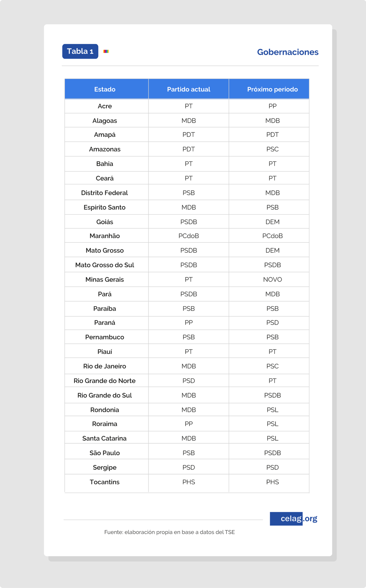The image size is (366, 588).
Task: Click the Santa Catarina row label
Action: pos(105,439)
